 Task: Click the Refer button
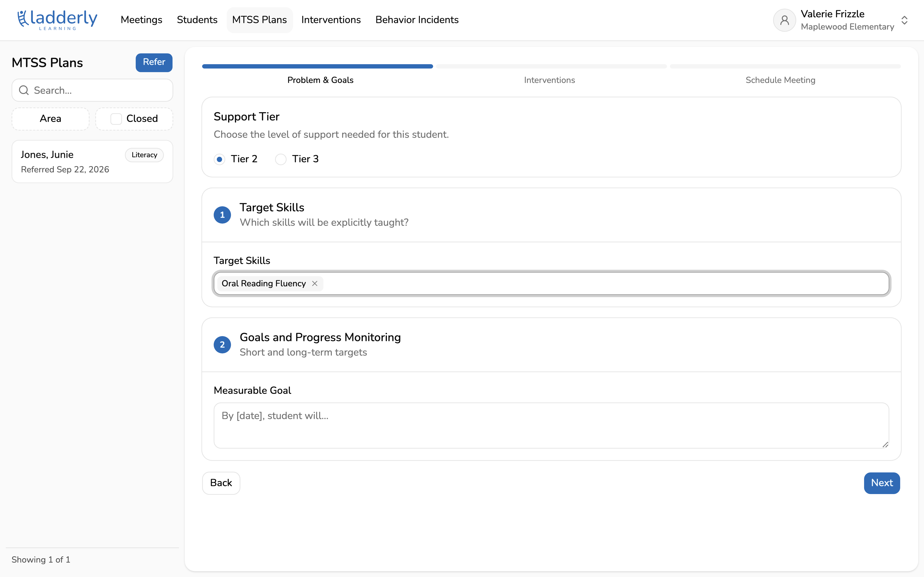[154, 62]
